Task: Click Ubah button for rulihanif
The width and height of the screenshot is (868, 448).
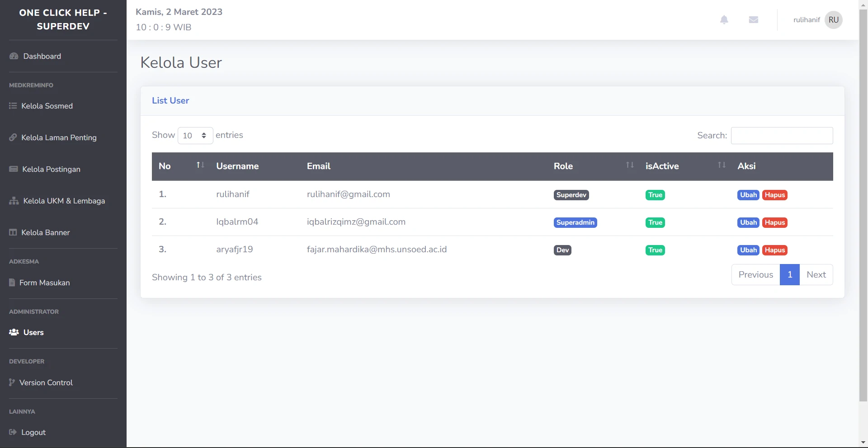Action: pyautogui.click(x=748, y=195)
